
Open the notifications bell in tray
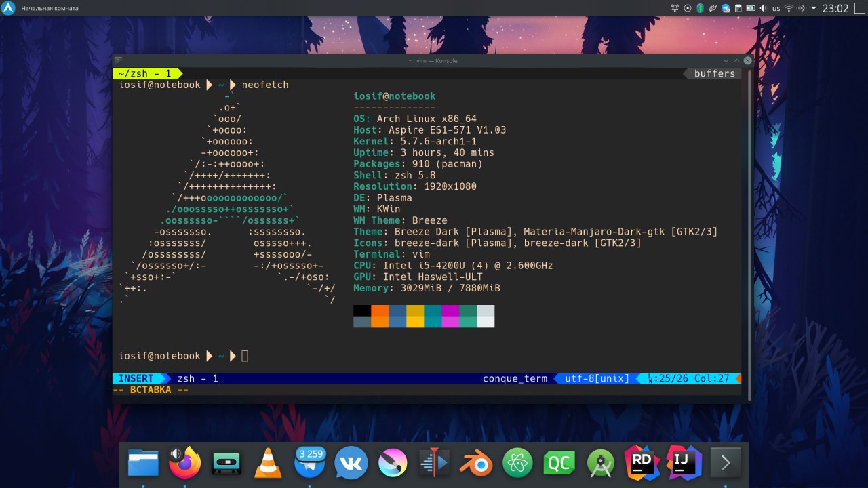point(675,8)
